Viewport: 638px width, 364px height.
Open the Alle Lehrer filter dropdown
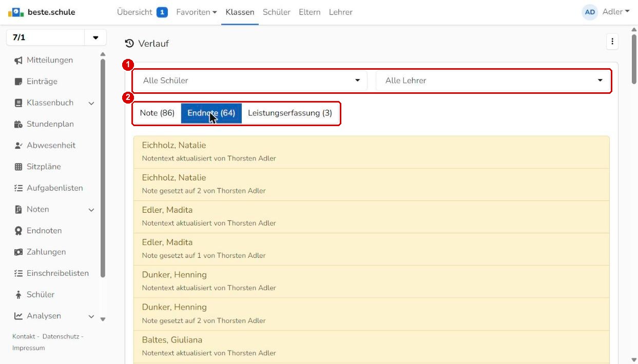click(493, 80)
